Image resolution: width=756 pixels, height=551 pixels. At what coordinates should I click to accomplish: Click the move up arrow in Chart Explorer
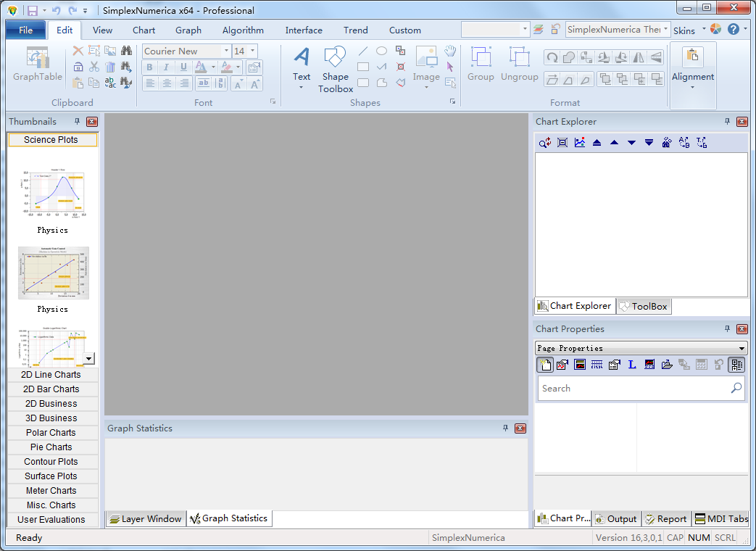pos(614,143)
